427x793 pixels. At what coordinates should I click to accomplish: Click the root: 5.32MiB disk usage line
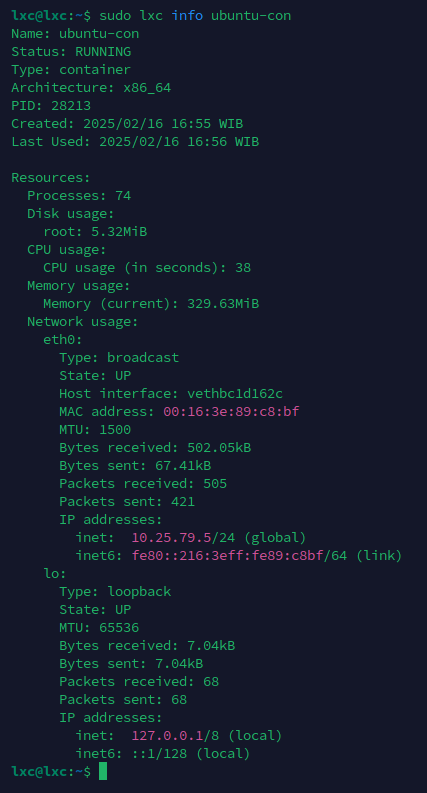tap(95, 232)
